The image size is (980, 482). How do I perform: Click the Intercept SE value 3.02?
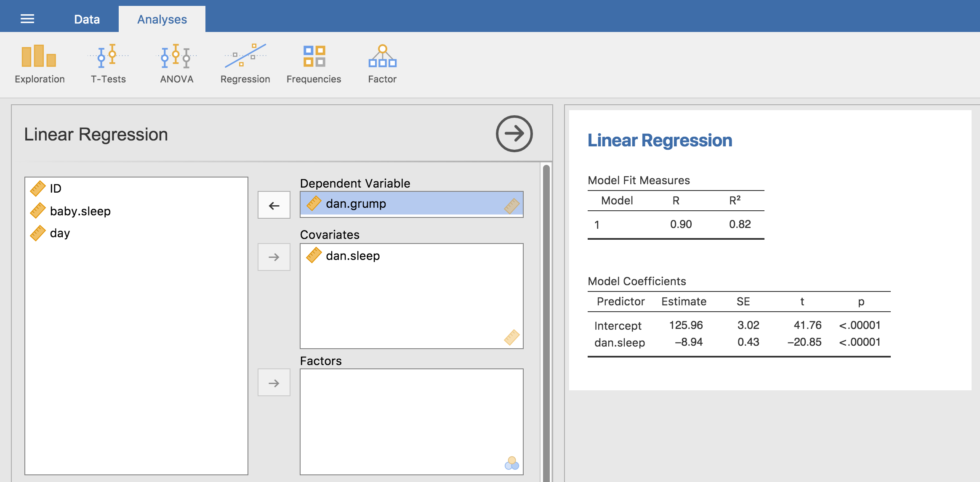748,325
